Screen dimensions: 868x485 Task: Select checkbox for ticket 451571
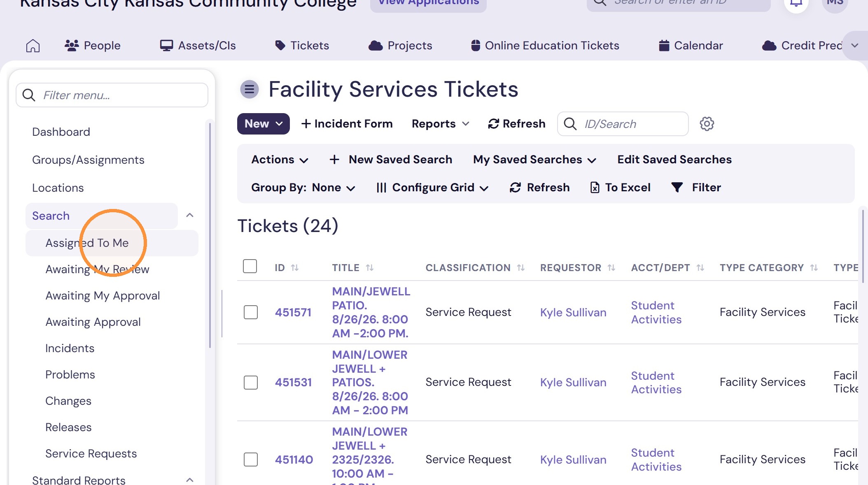point(251,312)
